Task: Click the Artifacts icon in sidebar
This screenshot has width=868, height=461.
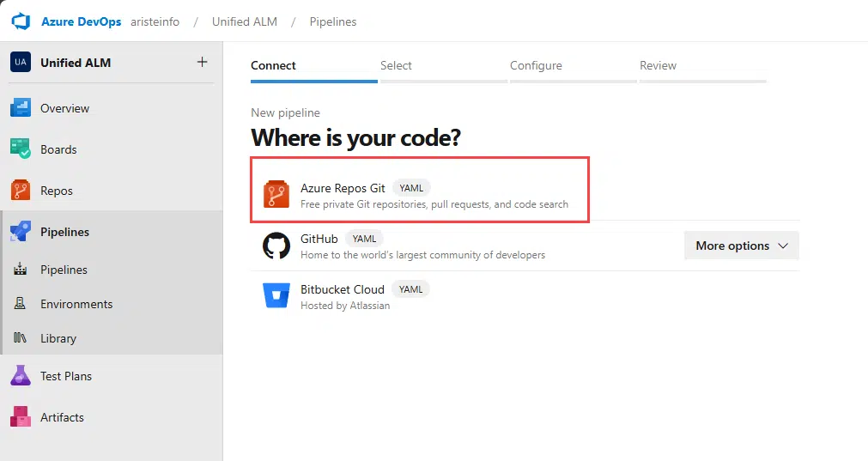Action: [21, 416]
